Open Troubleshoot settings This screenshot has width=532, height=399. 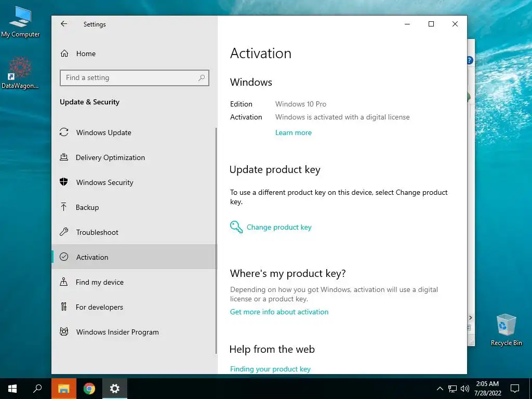coord(134,232)
